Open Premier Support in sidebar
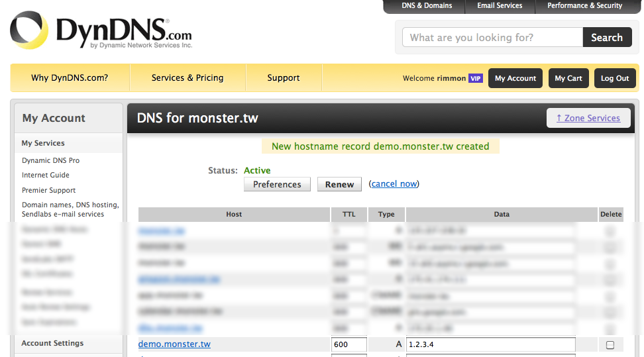 coord(49,190)
